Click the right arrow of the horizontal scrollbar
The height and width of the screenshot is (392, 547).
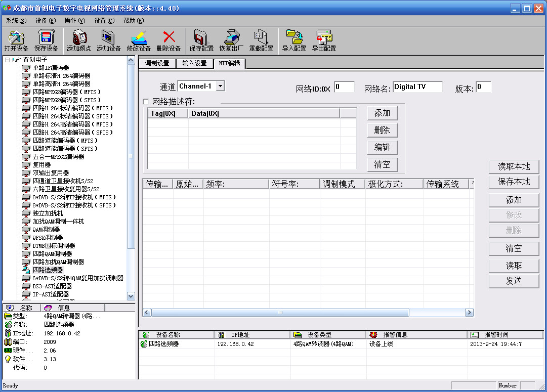point(469,313)
